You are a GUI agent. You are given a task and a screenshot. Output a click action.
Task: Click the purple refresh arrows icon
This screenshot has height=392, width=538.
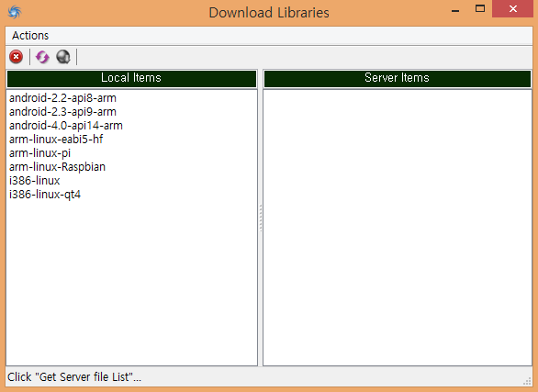42,57
